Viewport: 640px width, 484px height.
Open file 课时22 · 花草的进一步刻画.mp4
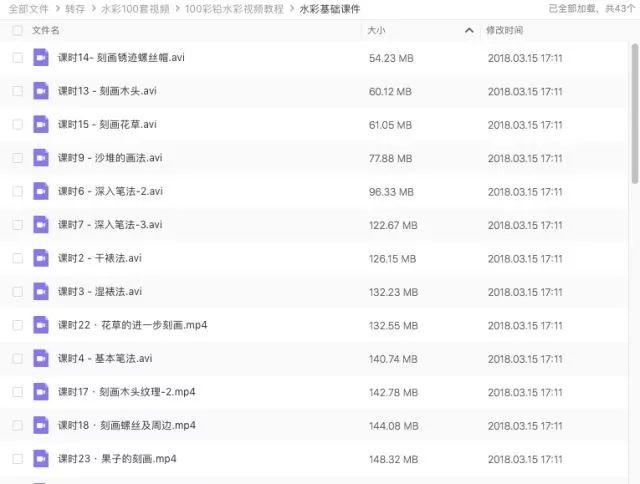(133, 325)
